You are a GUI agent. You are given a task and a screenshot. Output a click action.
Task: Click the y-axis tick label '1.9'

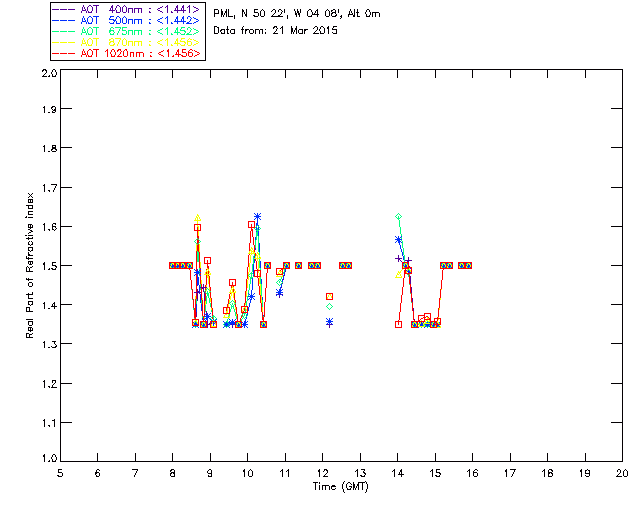[x=49, y=109]
